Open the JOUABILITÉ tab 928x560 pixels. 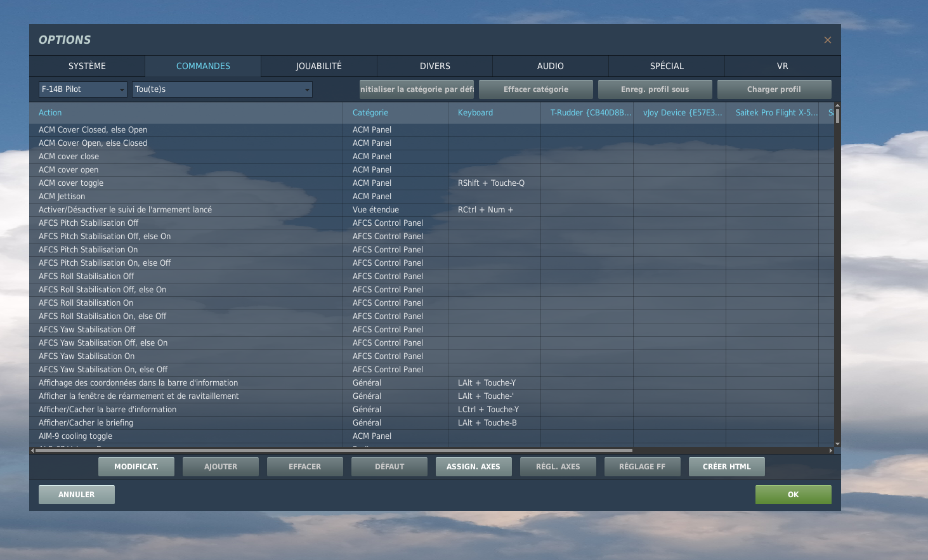click(318, 66)
